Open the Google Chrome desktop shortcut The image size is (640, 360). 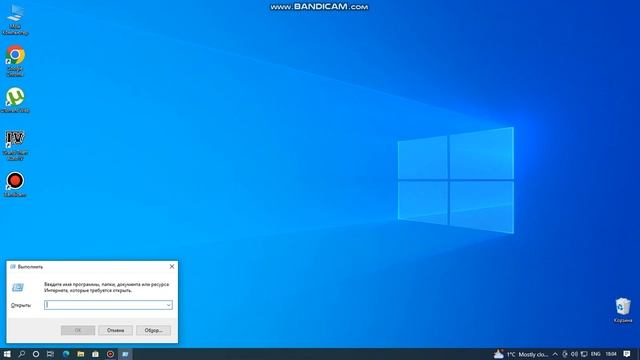15,60
